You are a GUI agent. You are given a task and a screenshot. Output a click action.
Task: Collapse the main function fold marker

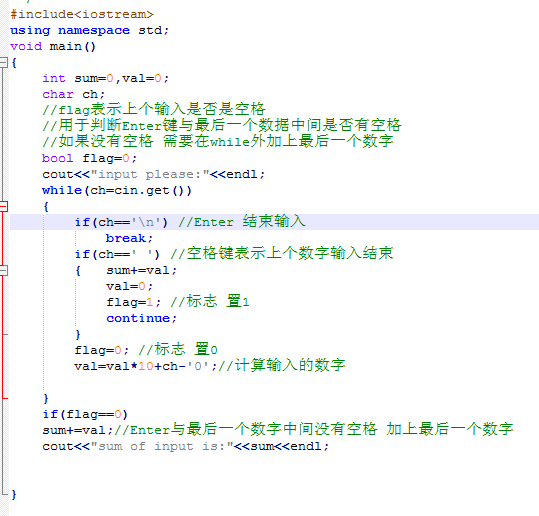3,62
